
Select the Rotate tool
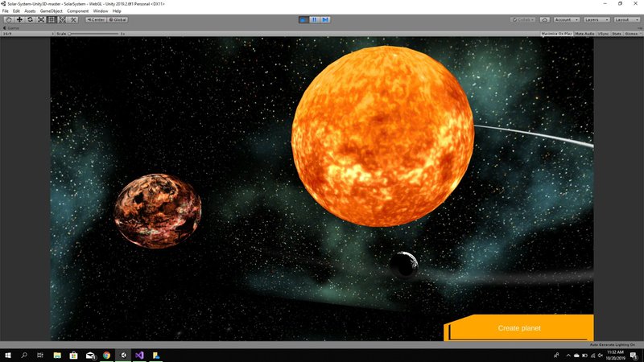[x=30, y=19]
